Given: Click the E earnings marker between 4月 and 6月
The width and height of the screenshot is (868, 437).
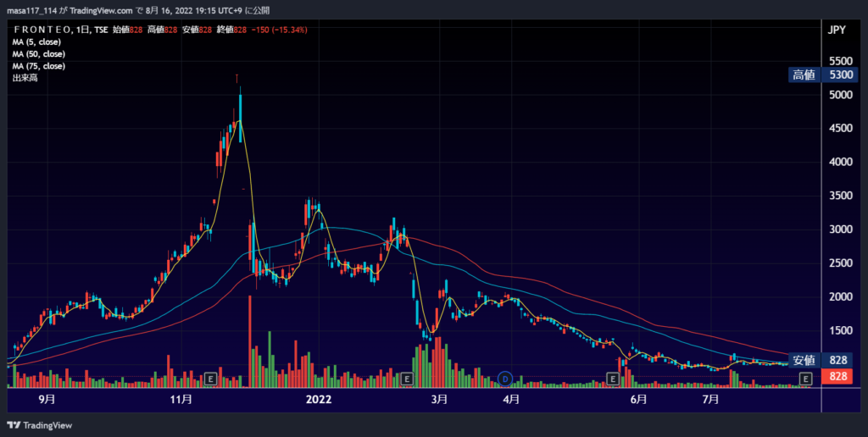Looking at the screenshot, I should (613, 379).
